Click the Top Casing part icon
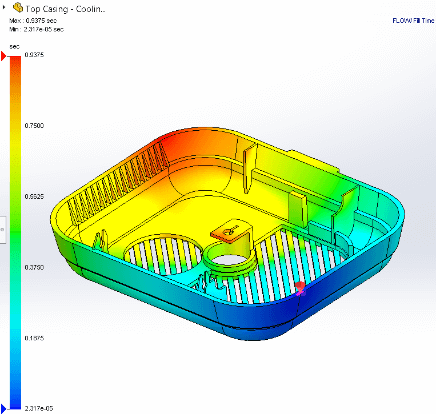This screenshot has height=414, width=436. [18, 7]
